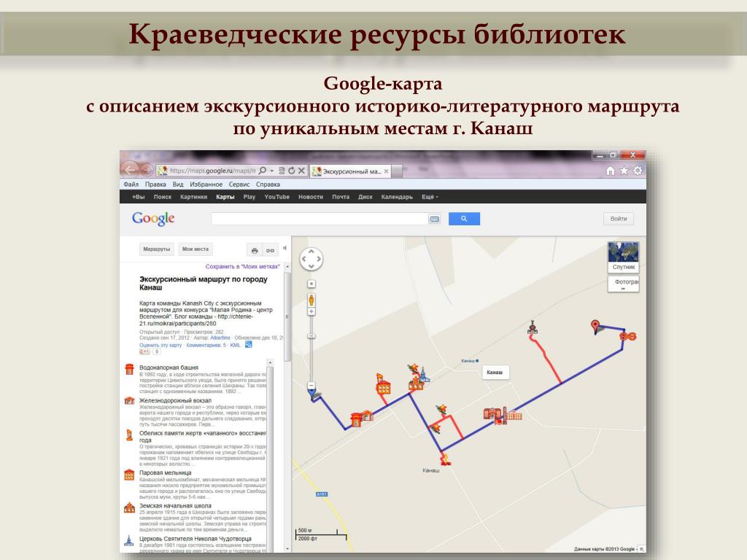The width and height of the screenshot is (747, 560).
Task: Open the Справка menu
Action: point(268,184)
